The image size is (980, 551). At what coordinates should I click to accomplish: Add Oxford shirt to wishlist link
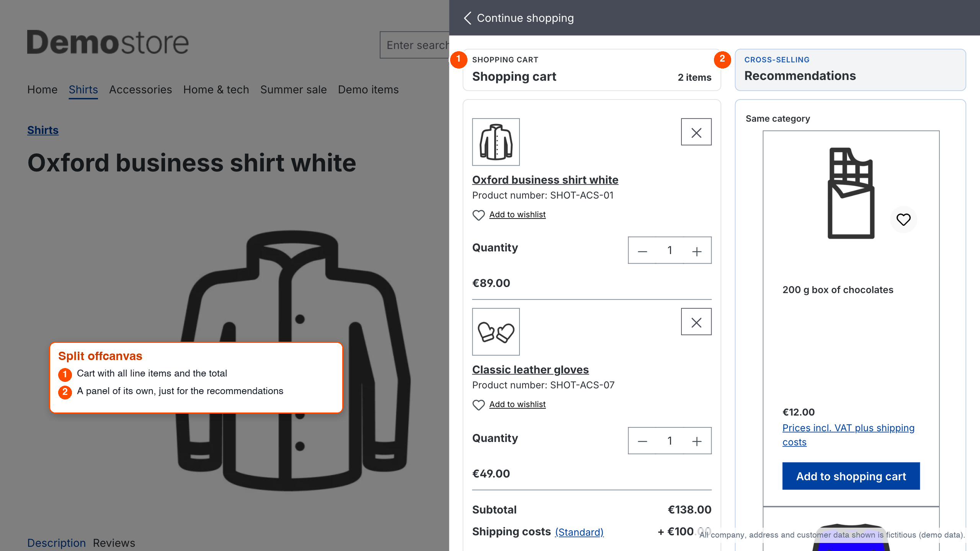(517, 215)
